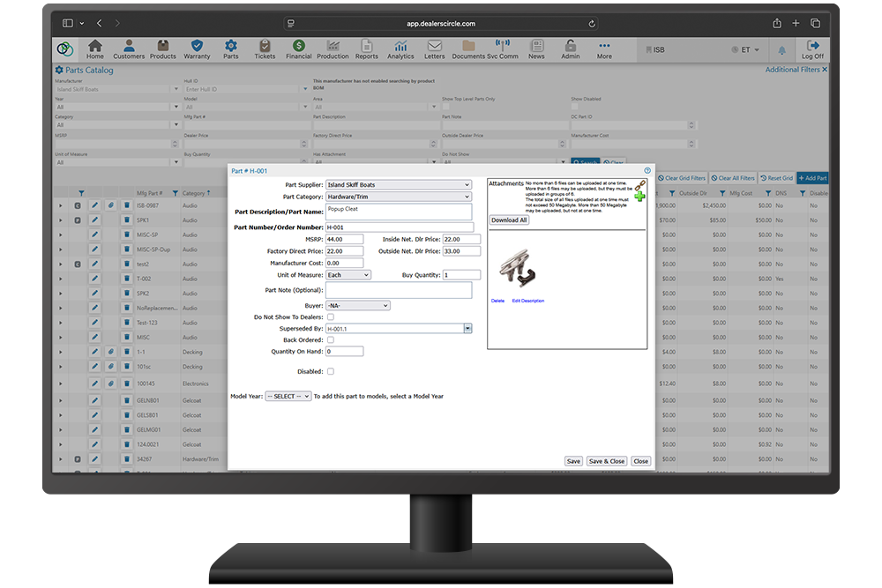Click the Save button

pyautogui.click(x=573, y=462)
